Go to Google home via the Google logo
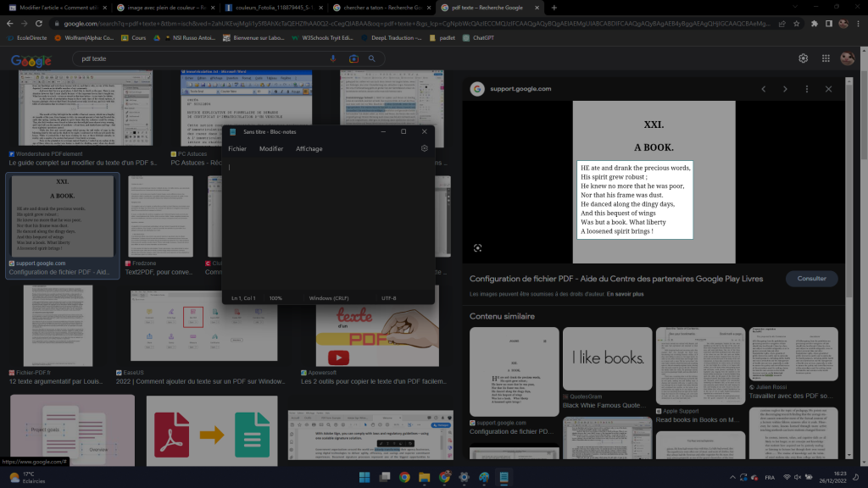Viewport: 868px width, 488px height. (31, 60)
